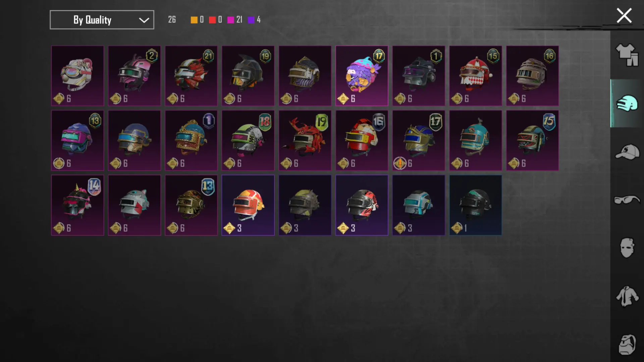Select the red crab helmet with badge 19
Screen dimensions: 644x362
pyautogui.click(x=305, y=140)
